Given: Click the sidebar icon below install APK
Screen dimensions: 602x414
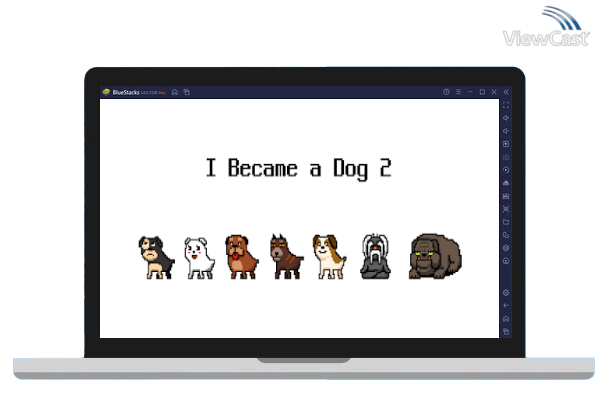Looking at the screenshot, I should (506, 196).
